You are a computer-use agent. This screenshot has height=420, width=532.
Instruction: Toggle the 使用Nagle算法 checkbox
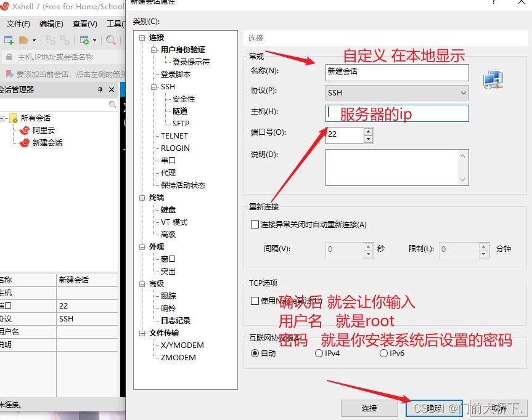click(x=255, y=301)
